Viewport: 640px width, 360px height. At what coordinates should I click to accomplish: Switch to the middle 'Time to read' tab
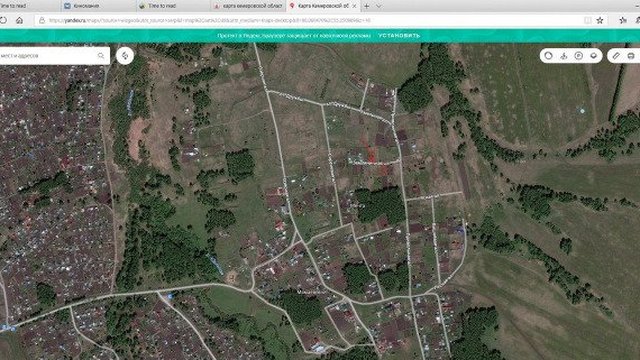click(x=173, y=6)
